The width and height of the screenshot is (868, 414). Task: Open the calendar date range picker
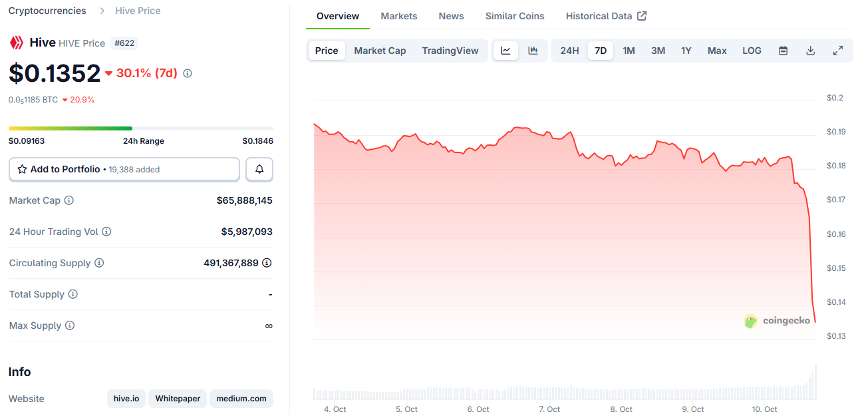[x=783, y=51]
